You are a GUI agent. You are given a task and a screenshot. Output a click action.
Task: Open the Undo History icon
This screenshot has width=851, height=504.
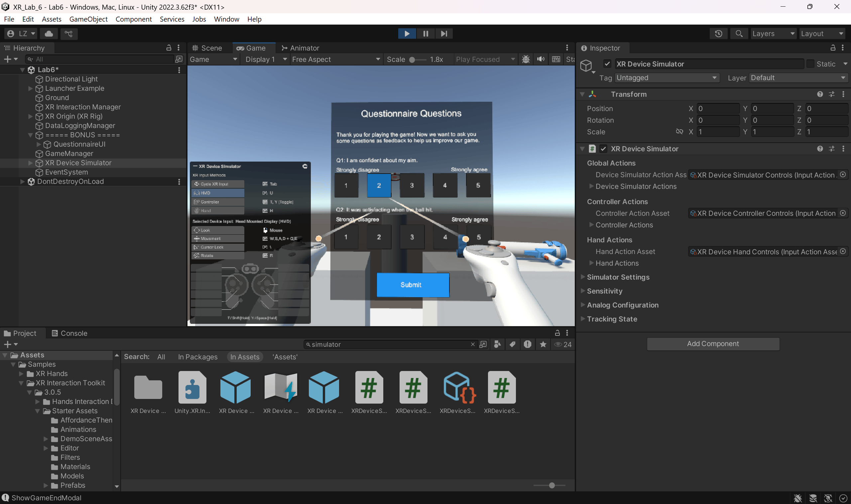tap(719, 34)
